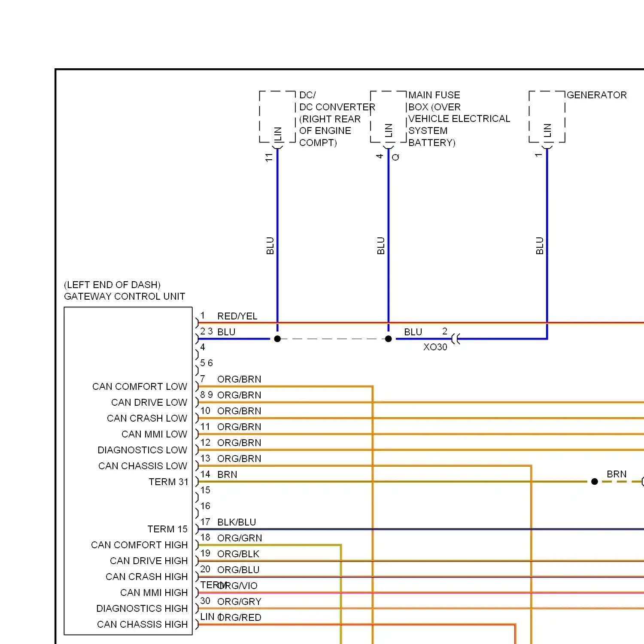Viewport: 644px width, 644px height.
Task: Click the TERM 15 label
Action: click(x=167, y=529)
